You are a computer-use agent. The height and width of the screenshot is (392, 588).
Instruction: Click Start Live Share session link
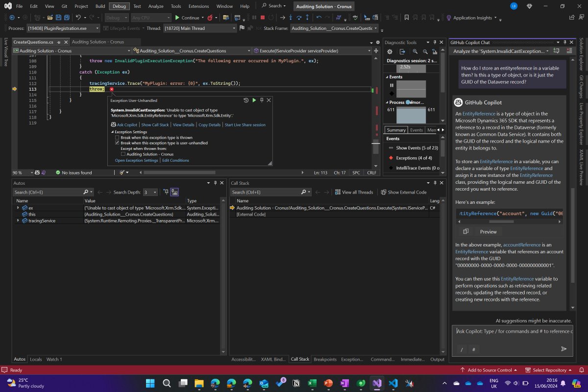coord(245,125)
